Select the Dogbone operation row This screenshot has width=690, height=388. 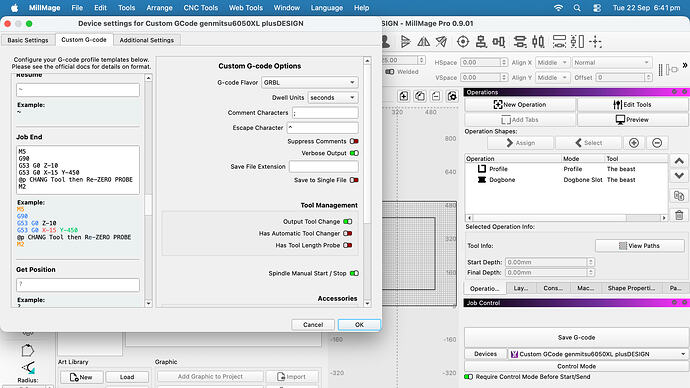566,180
